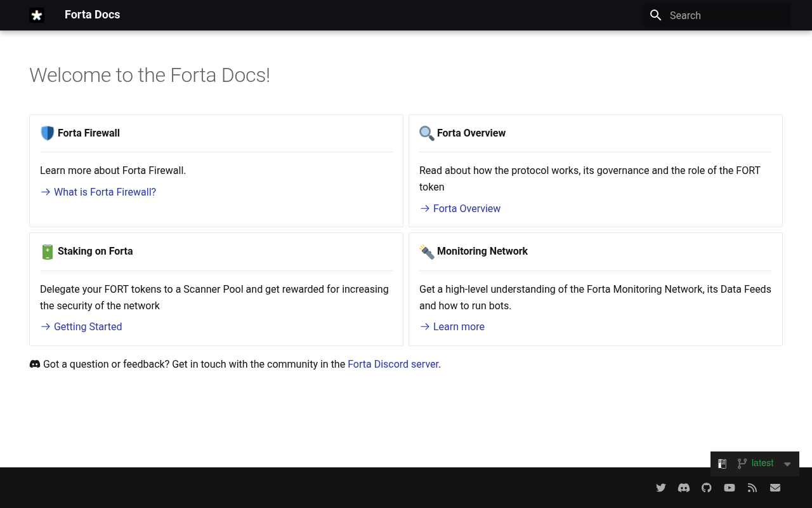Click the Forta Overview magnifying glass icon
This screenshot has width=812, height=508.
point(427,133)
